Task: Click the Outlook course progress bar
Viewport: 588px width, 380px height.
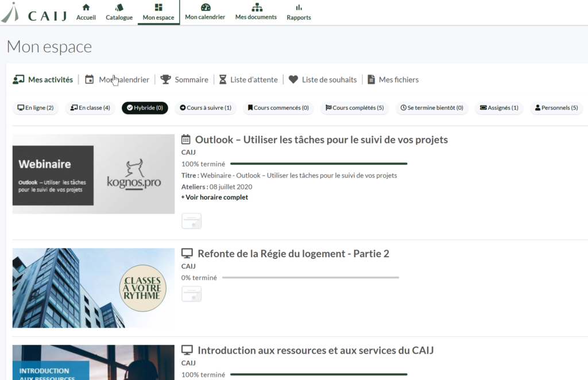Action: tap(318, 164)
